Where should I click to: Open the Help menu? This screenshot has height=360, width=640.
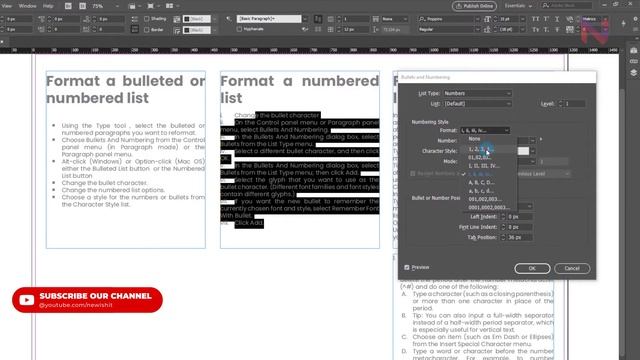(x=48, y=6)
